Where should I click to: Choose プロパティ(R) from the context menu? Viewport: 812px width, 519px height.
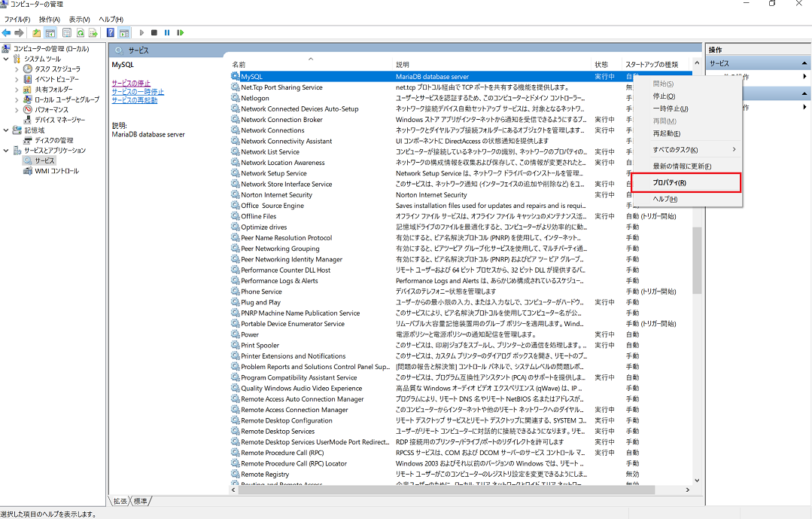[686, 182]
